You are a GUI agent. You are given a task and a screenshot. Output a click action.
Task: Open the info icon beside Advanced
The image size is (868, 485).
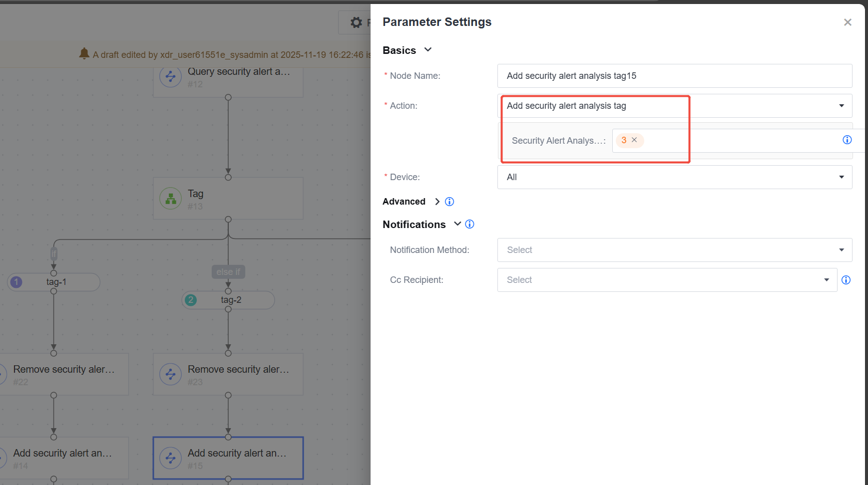click(449, 202)
